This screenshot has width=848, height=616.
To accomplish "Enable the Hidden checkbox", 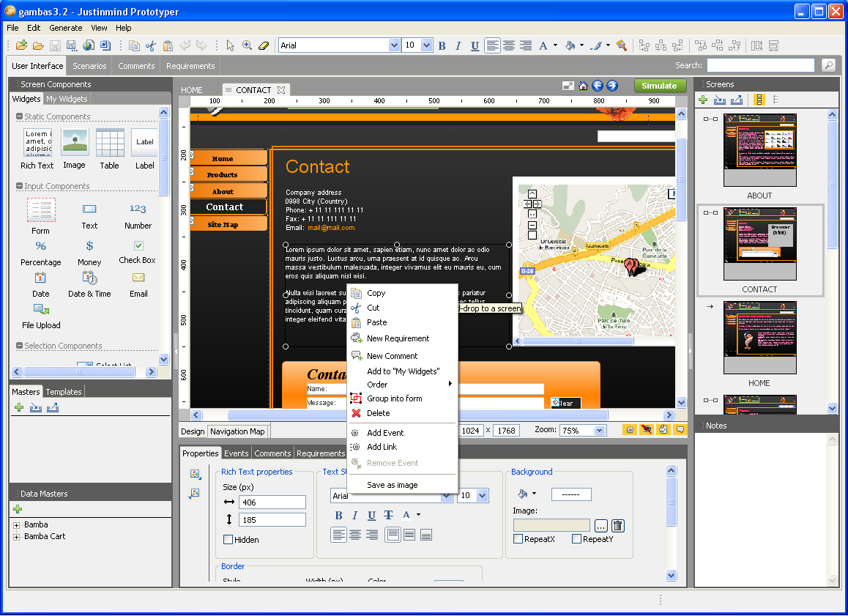I will [228, 540].
